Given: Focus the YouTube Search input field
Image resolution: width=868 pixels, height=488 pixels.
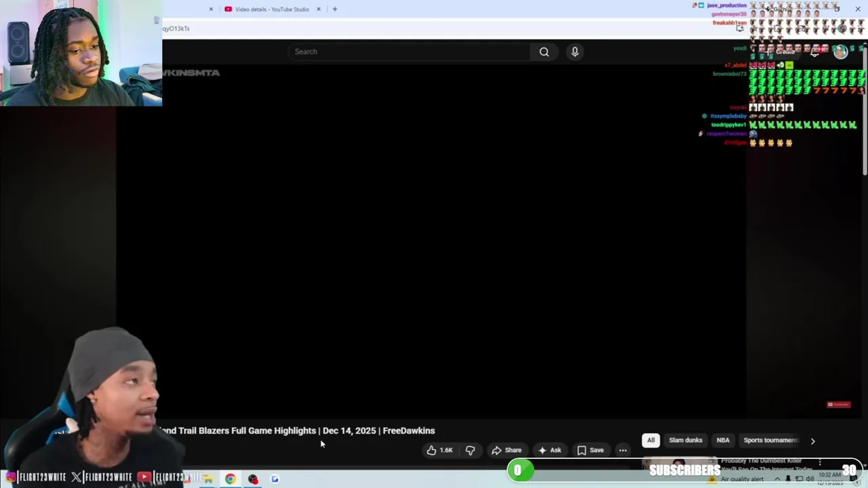Looking at the screenshot, I should coord(410,52).
